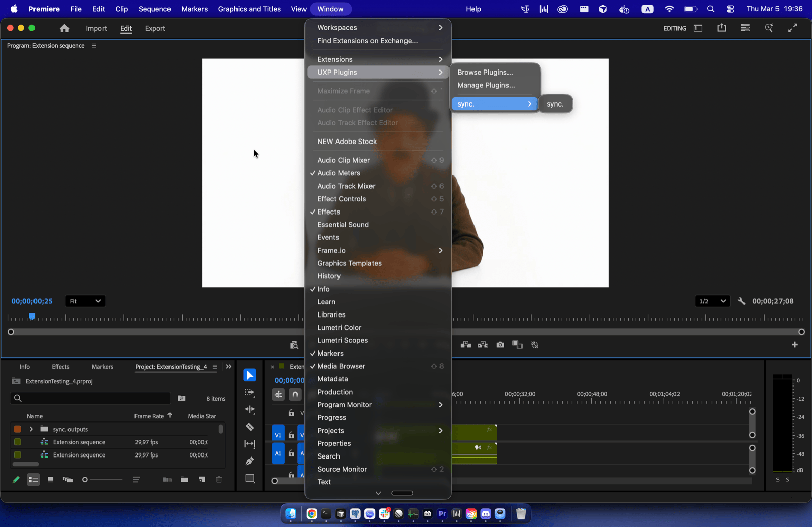Image resolution: width=812 pixels, height=527 pixels.
Task: Click the Project panel search field
Action: (x=91, y=398)
